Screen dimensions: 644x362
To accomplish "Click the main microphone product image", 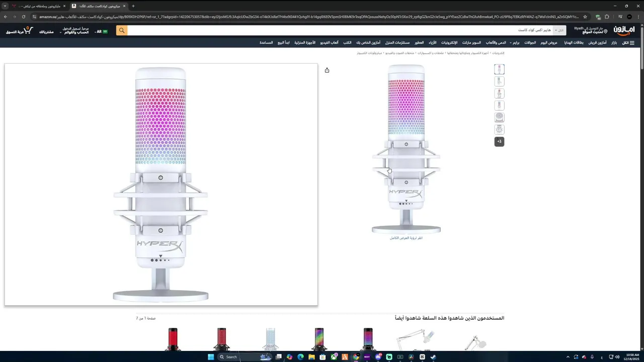I will pos(406,149).
